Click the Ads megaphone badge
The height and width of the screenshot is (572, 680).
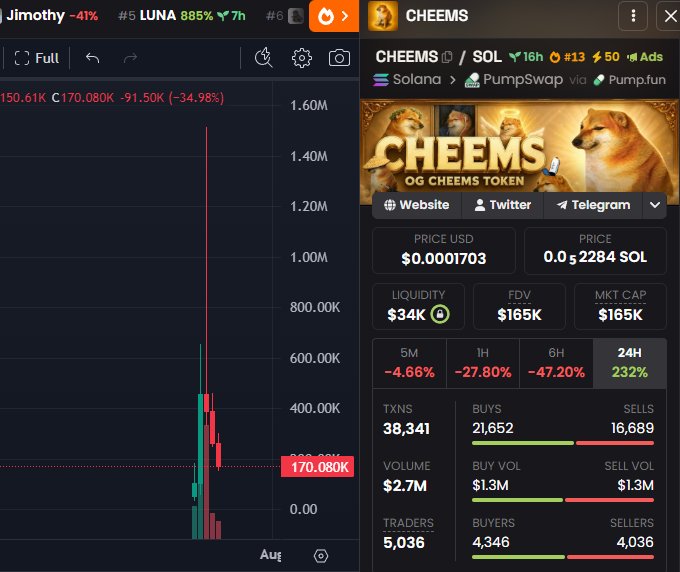pos(645,57)
